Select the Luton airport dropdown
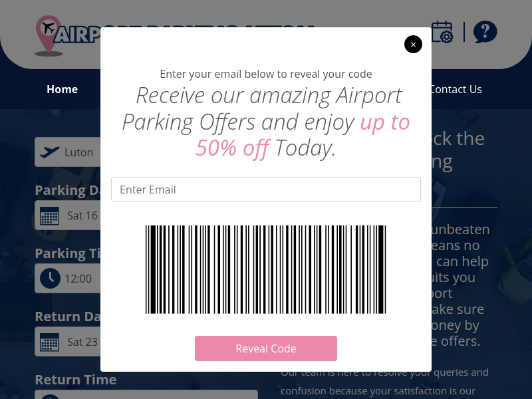Image resolution: width=532 pixels, height=399 pixels. tap(68, 152)
